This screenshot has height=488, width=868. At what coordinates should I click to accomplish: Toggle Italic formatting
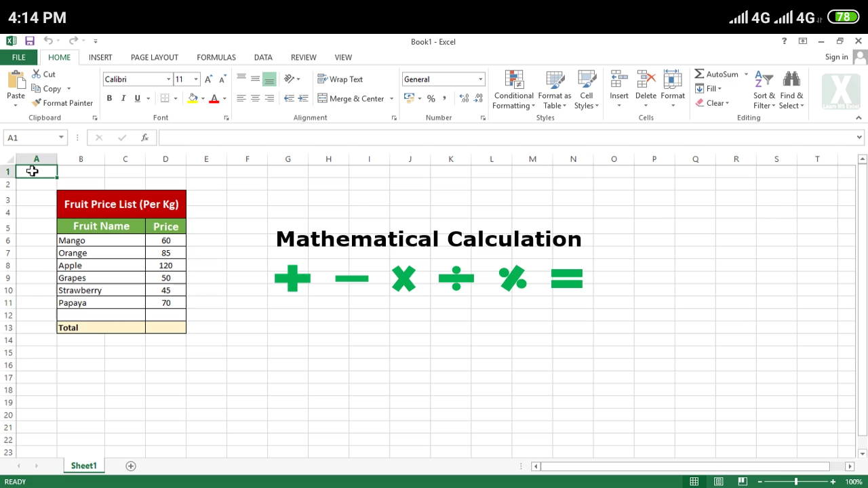point(123,98)
